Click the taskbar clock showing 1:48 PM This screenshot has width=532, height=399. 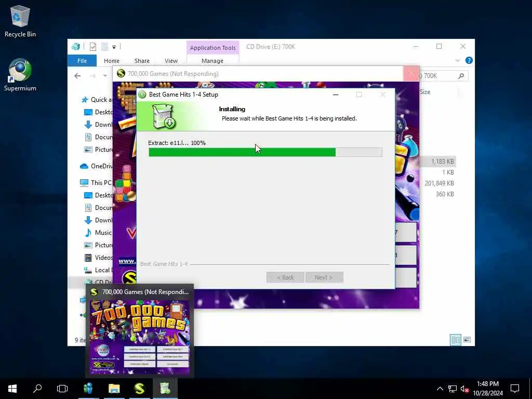pos(487,389)
